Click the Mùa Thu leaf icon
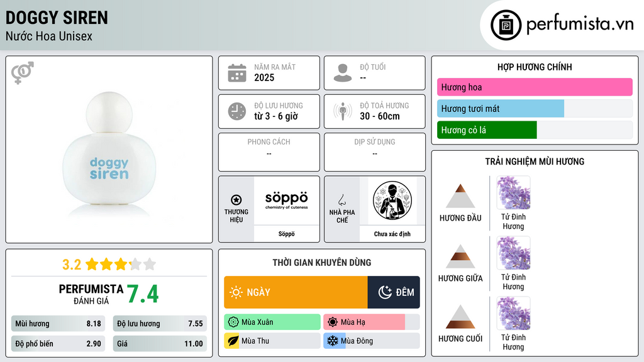The image size is (644, 362). pos(233,341)
